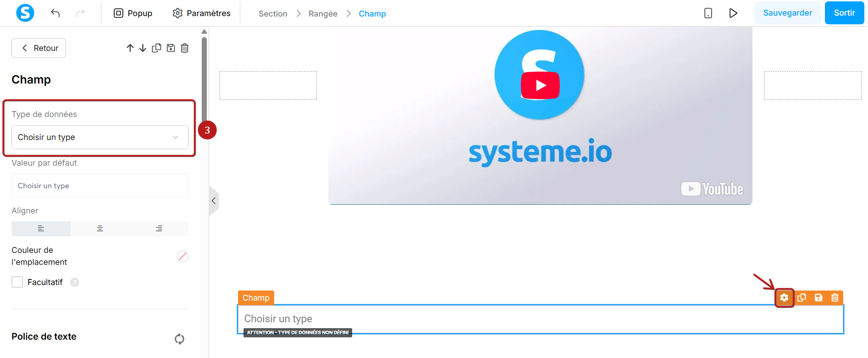This screenshot has width=868, height=358.
Task: Click the Section breadcrumb item
Action: [x=273, y=14]
